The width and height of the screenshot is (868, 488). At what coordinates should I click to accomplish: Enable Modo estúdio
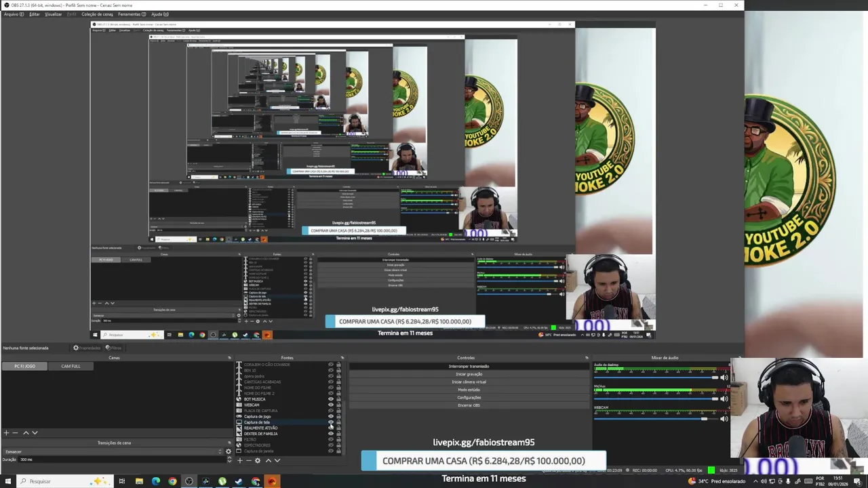tap(469, 390)
